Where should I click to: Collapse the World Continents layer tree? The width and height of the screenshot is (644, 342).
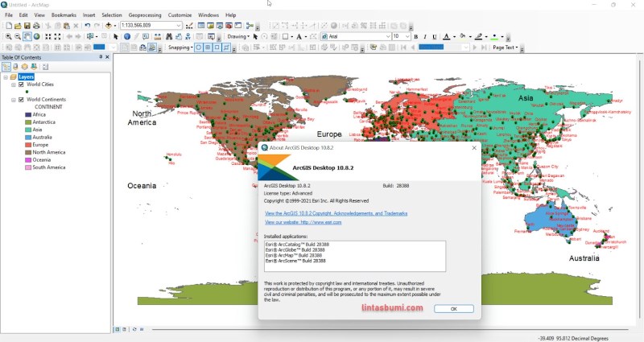[13, 100]
